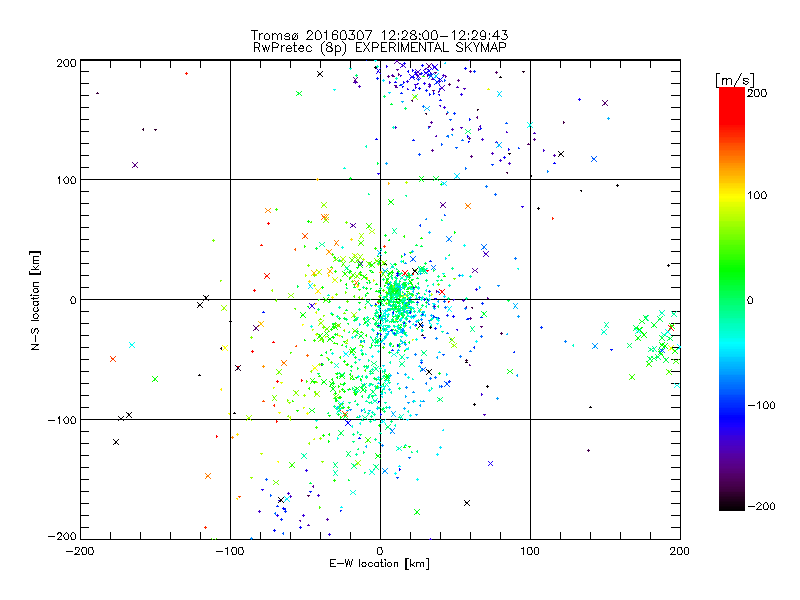Click the x-axis tick label "200"
Viewport: 800px width, 600px height.
tap(680, 551)
